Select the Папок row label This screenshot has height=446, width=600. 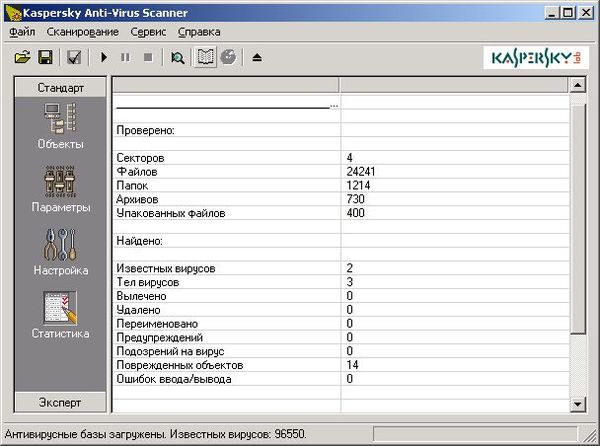132,186
